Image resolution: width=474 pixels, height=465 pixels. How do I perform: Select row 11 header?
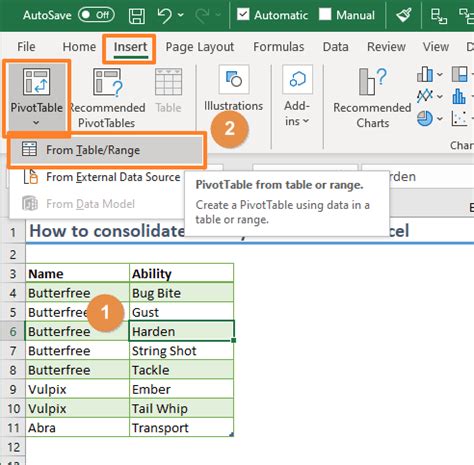click(13, 428)
